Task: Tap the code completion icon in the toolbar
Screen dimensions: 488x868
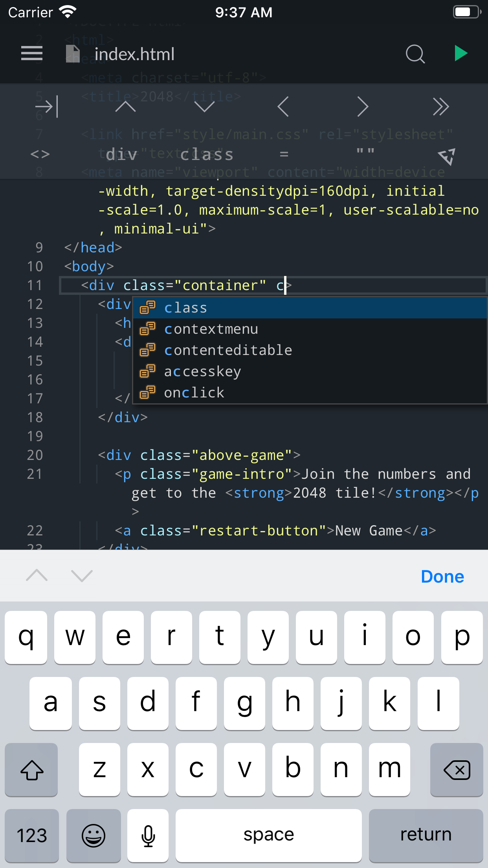Action: click(x=447, y=156)
